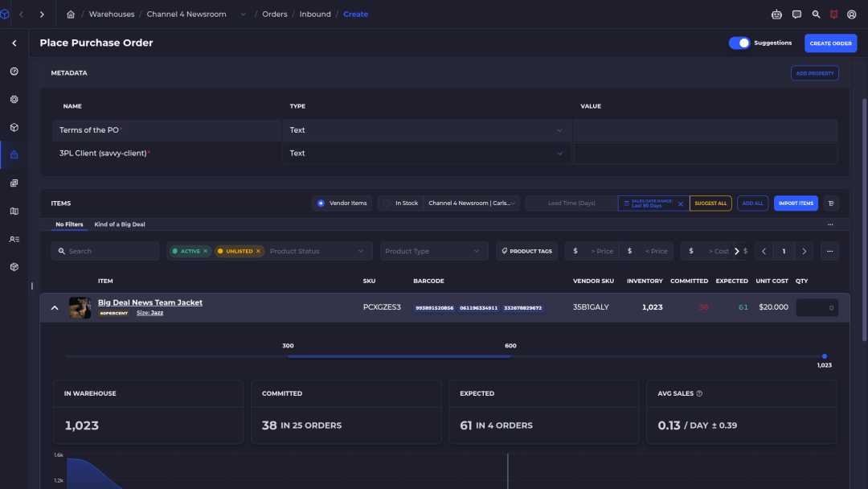The image size is (868, 489).
Task: Go to Warehouses breadcrumb
Action: click(x=112, y=14)
